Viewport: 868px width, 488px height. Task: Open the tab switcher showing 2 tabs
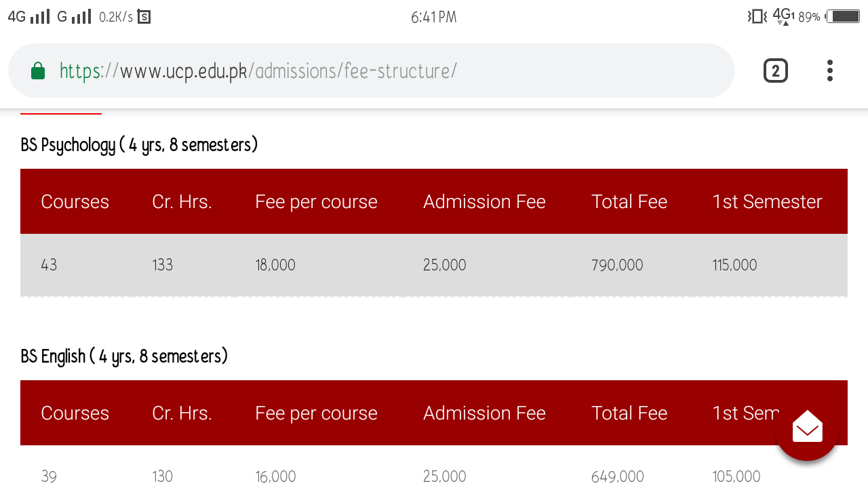click(776, 70)
